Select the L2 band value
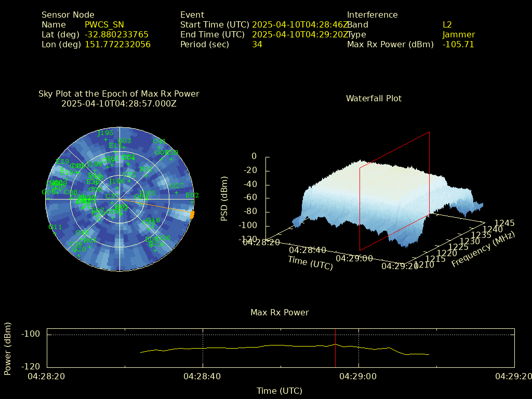This screenshot has width=532, height=399. click(x=447, y=25)
